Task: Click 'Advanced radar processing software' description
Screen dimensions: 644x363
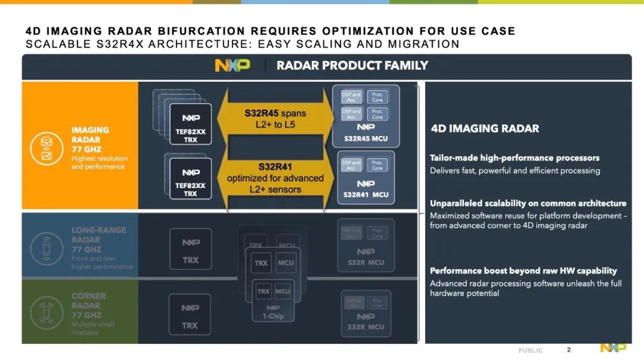Action: point(526,288)
